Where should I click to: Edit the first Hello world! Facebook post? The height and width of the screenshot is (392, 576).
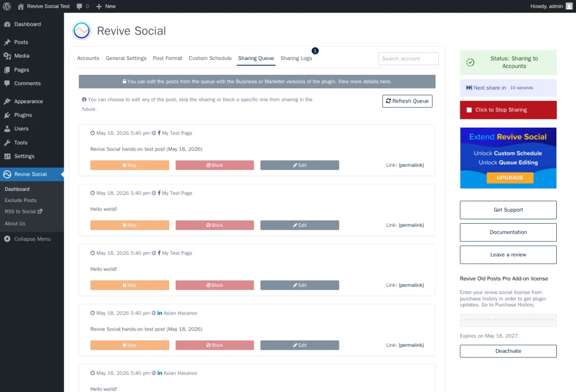point(300,225)
